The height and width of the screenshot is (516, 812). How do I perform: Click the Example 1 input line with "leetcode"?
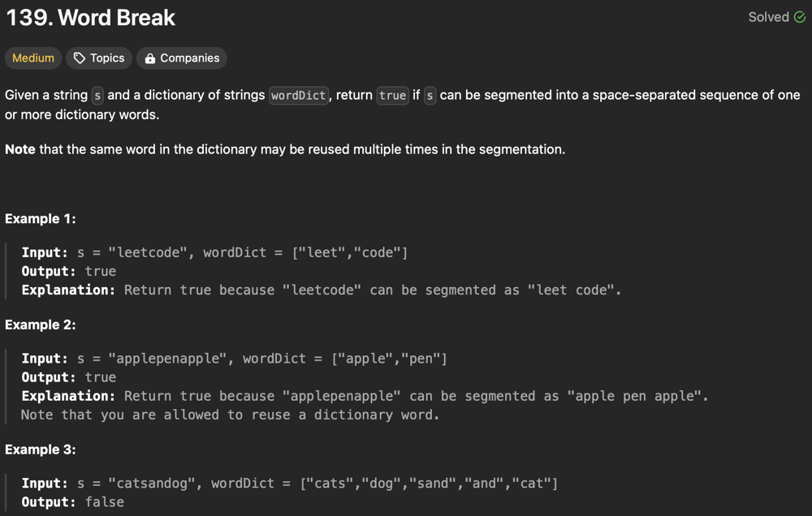coord(214,252)
